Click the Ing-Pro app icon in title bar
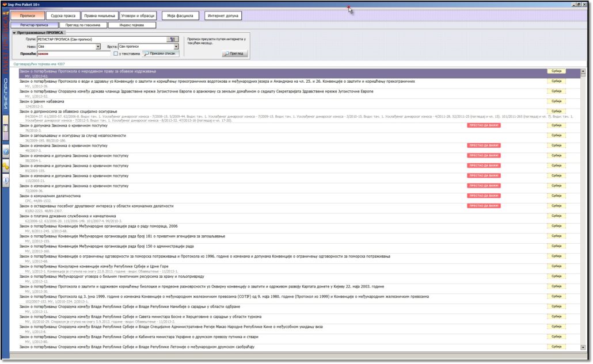Screen dimensions: 593x364 pos(5,5)
